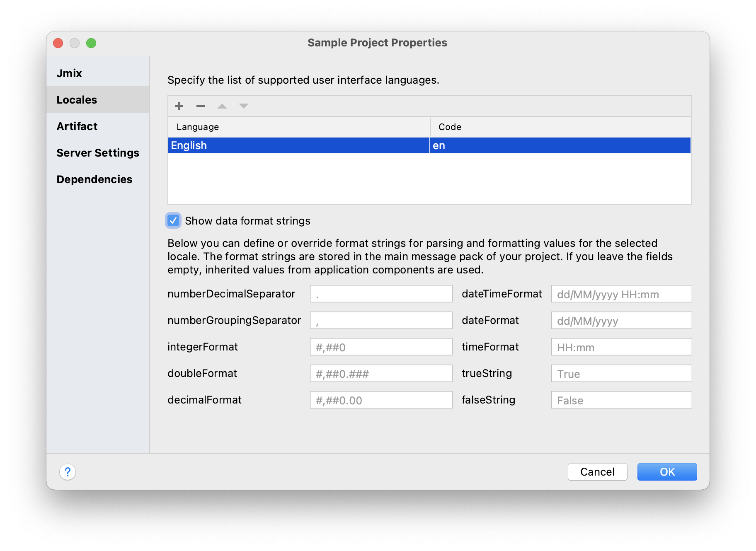Focus the numberDecimalSeparator field
The image size is (756, 551).
coord(381,294)
